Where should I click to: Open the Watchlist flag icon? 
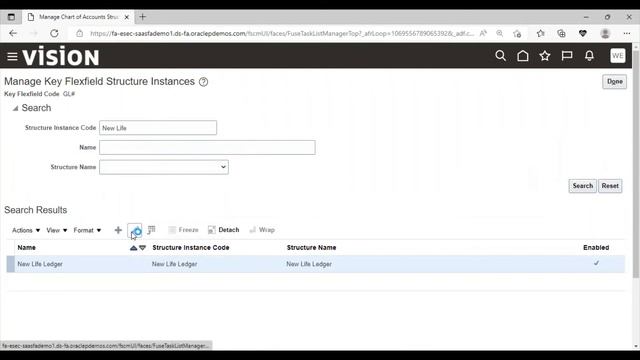pos(567,56)
